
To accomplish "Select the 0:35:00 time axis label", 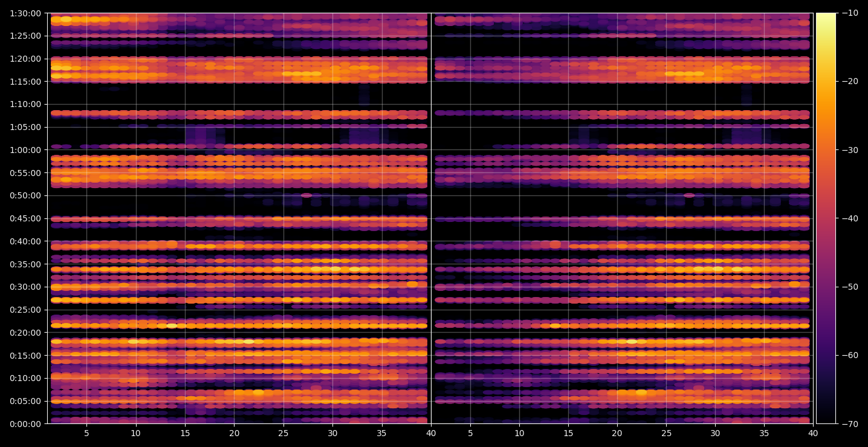I will [x=25, y=264].
